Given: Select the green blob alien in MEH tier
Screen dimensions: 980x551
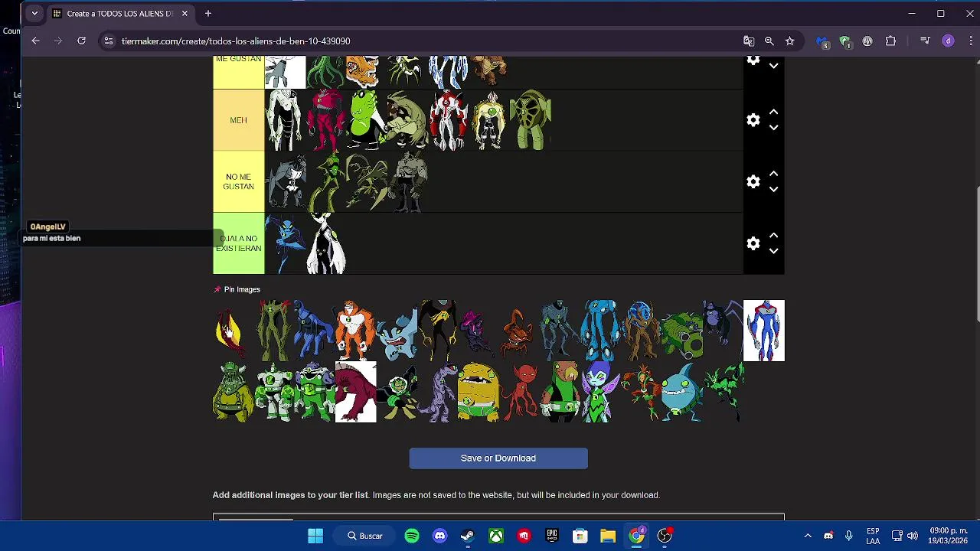Looking at the screenshot, I should coord(366,120).
